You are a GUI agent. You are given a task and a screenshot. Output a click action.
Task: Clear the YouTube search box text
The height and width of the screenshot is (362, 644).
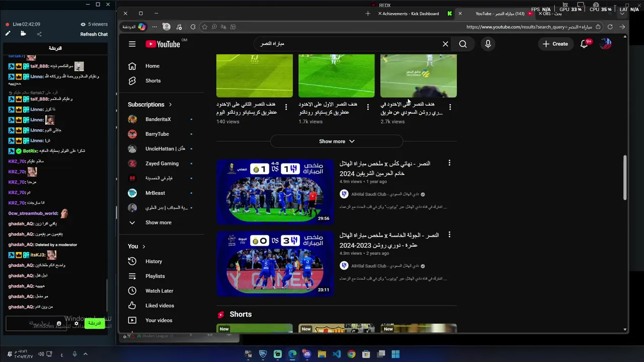tap(445, 44)
